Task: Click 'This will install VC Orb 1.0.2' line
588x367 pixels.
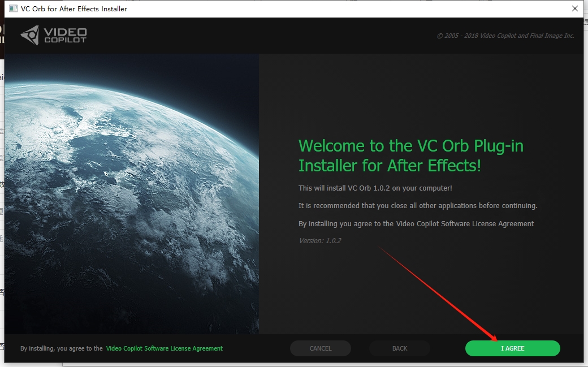Action: (x=375, y=188)
